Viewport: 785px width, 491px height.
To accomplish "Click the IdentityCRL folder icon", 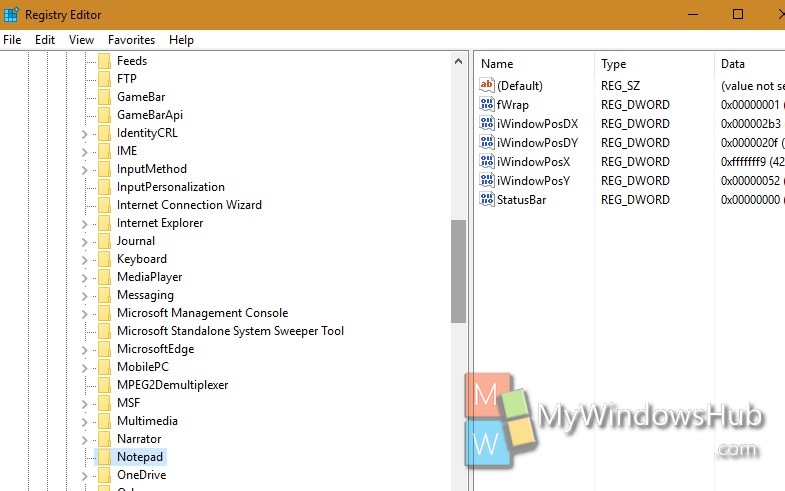I will [x=104, y=133].
